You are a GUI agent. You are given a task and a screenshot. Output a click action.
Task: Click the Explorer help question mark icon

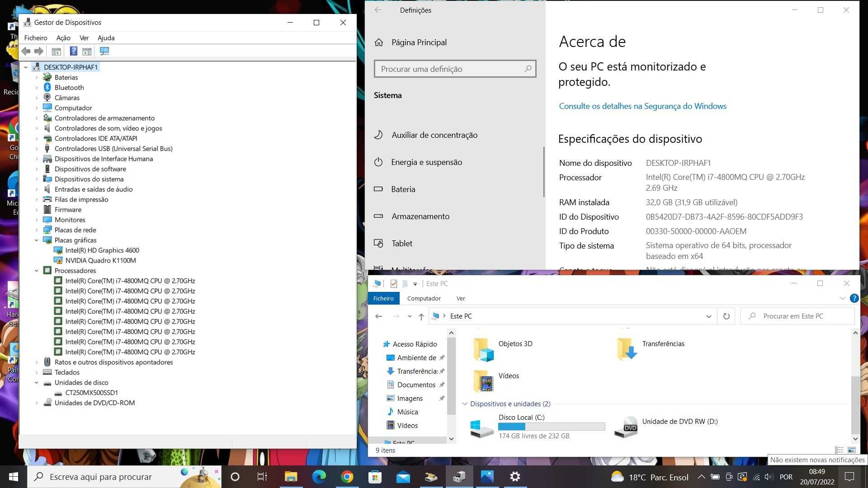pos(854,298)
